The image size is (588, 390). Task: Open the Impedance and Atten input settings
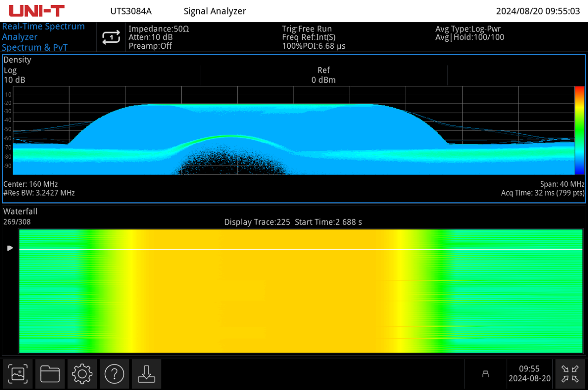[x=159, y=37]
